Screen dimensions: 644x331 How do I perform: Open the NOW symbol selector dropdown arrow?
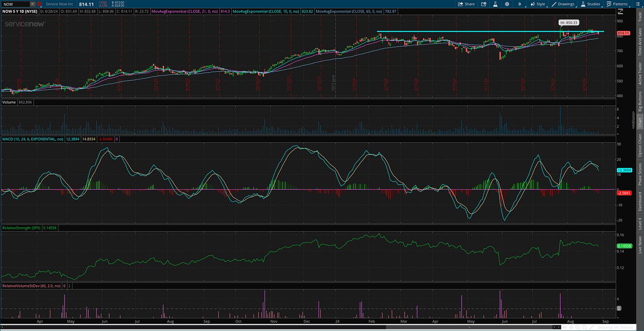[32, 4]
